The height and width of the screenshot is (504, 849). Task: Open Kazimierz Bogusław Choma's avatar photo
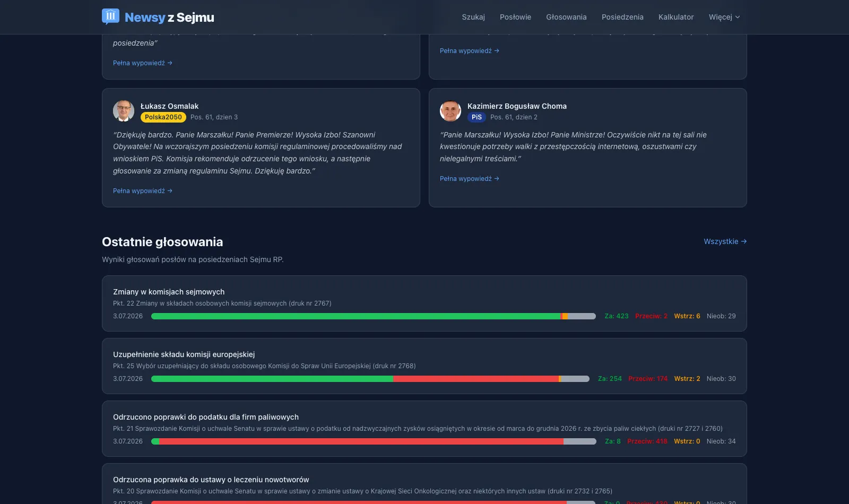point(451,111)
